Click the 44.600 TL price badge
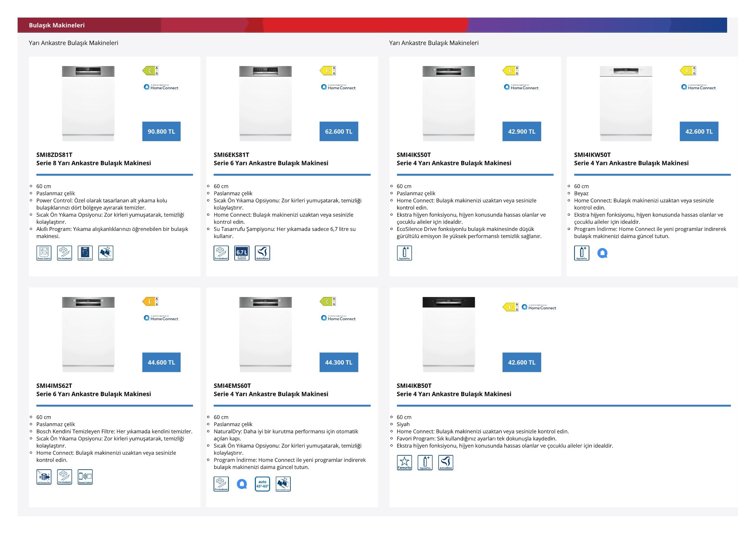The image size is (756, 534). pyautogui.click(x=161, y=362)
